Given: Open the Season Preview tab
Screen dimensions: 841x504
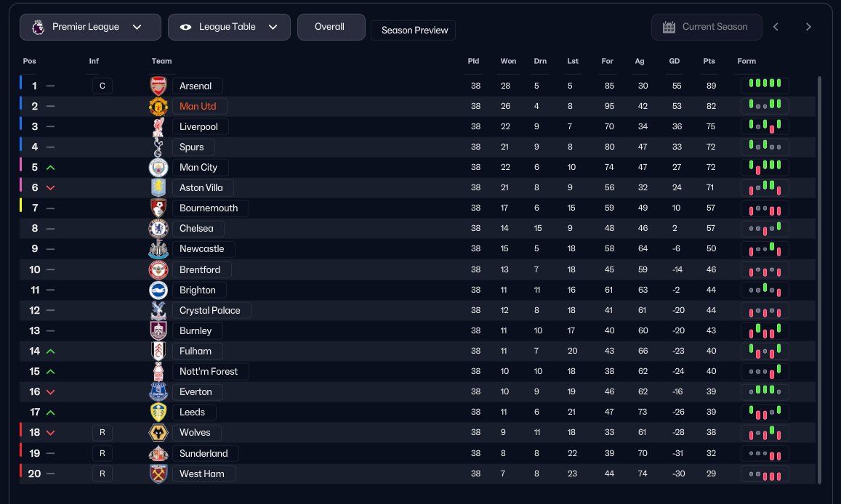Looking at the screenshot, I should (x=414, y=31).
